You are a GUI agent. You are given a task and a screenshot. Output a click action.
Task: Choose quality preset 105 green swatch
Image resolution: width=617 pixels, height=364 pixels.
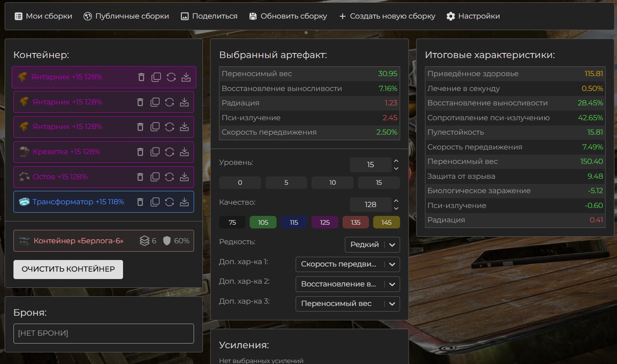(x=263, y=222)
